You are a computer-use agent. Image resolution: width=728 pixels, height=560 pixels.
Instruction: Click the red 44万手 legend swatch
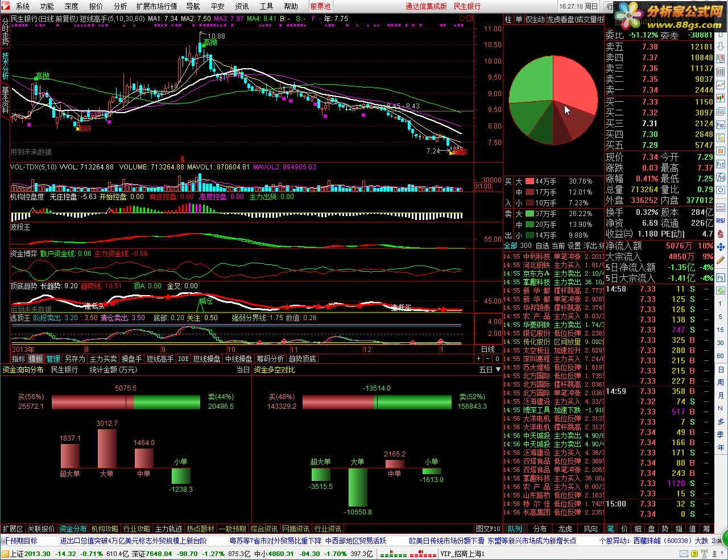click(529, 181)
